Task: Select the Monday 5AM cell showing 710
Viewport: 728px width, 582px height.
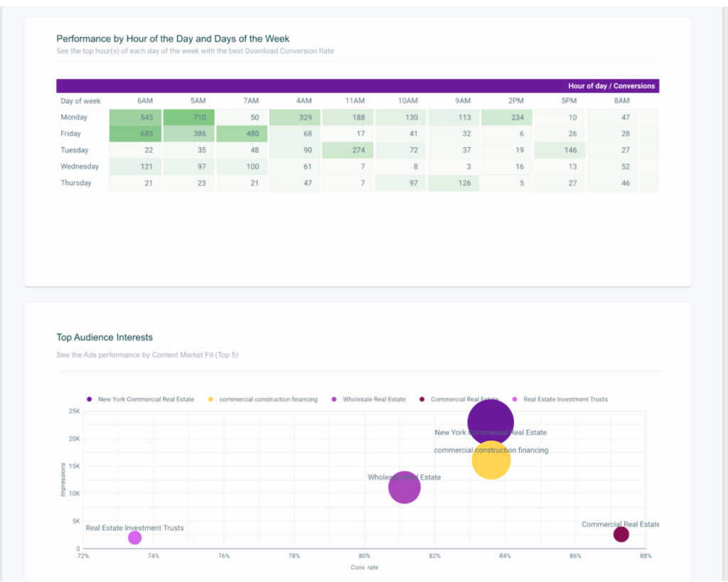Action: [x=189, y=117]
